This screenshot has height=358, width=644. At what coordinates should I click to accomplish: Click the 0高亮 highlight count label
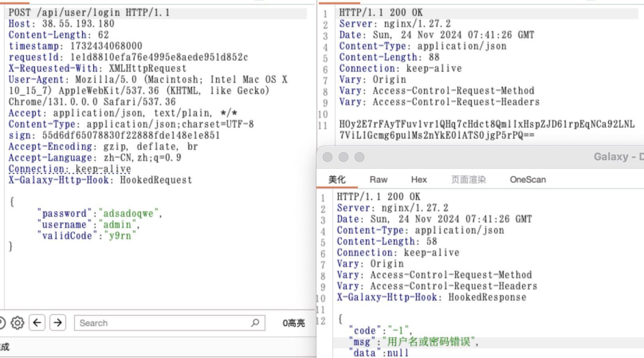(x=294, y=323)
